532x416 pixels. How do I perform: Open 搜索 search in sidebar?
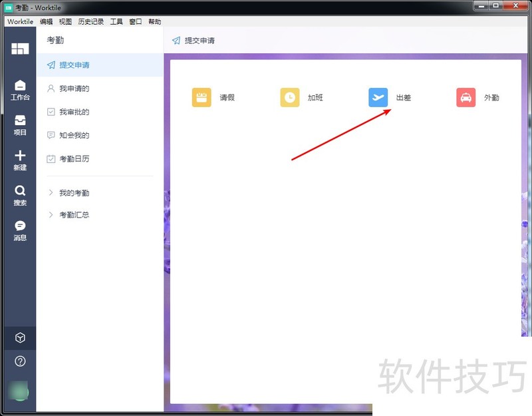(20, 195)
